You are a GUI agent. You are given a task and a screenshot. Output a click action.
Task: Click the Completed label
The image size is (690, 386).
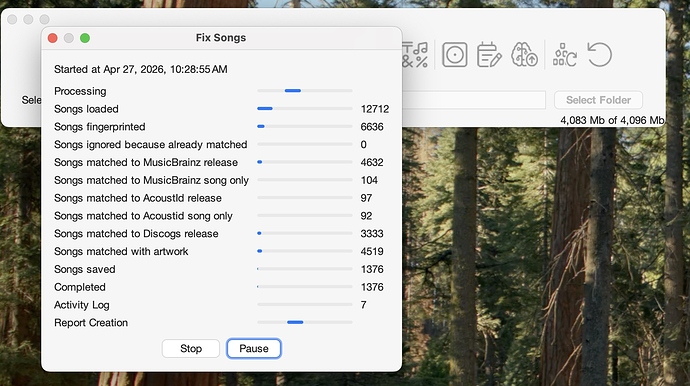(x=80, y=287)
